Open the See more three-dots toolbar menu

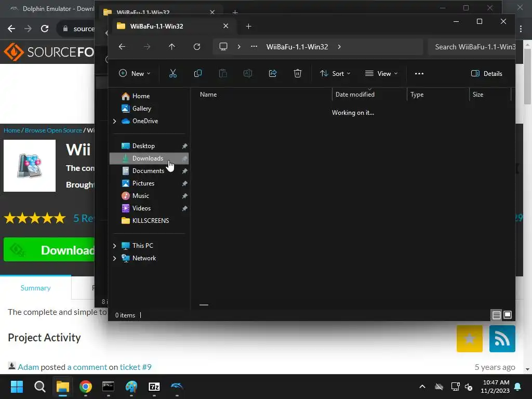(419, 73)
